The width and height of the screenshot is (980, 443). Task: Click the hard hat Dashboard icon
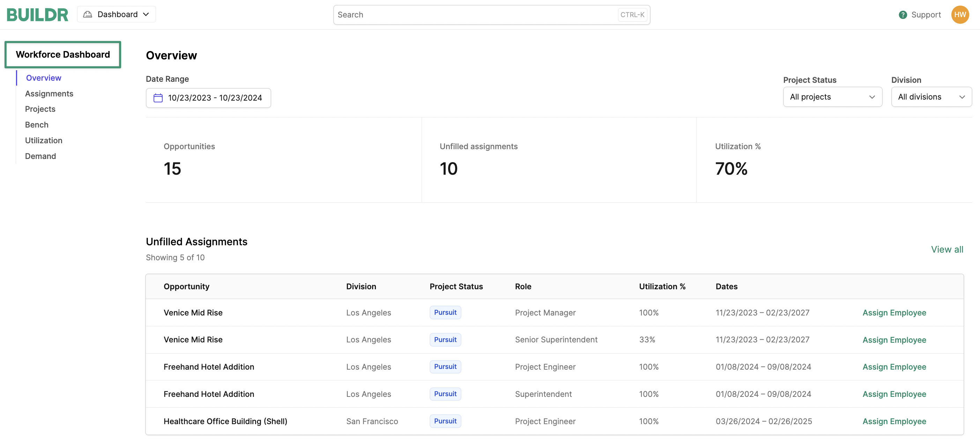point(88,14)
